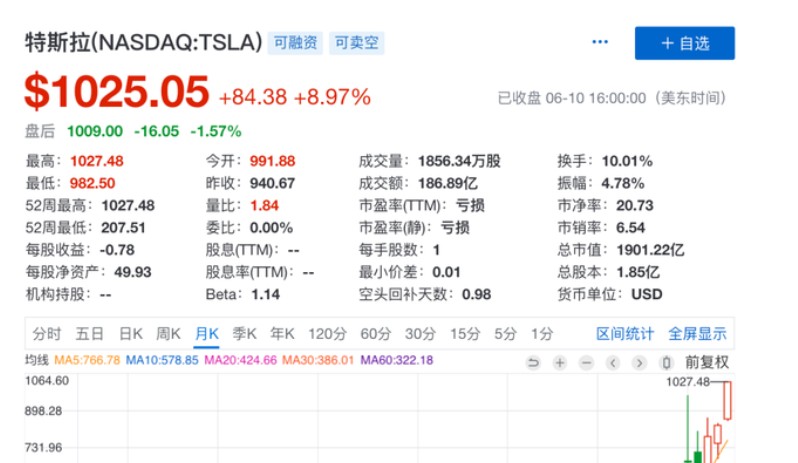This screenshot has height=463, width=798.
Task: Click the candlestick style icon
Action: tap(666, 363)
